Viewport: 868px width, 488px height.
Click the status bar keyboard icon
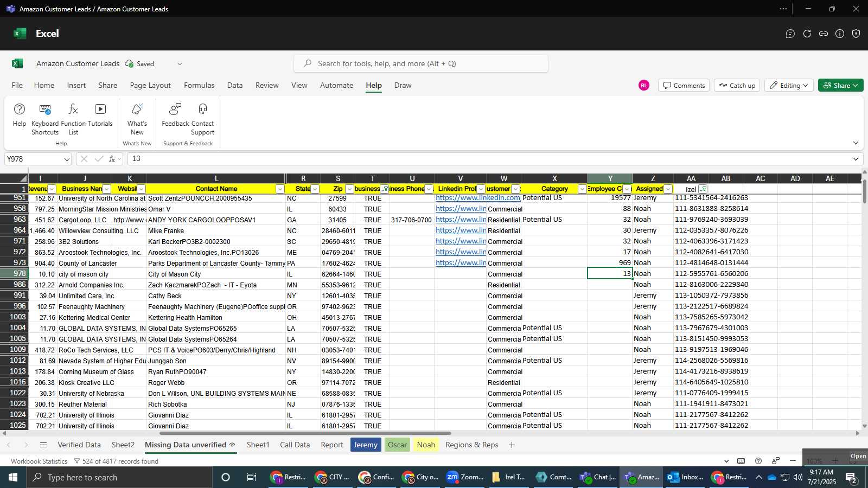(741, 461)
